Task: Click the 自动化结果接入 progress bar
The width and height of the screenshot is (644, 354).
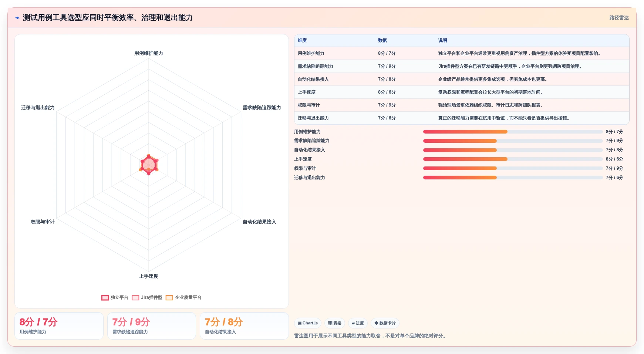Action: click(513, 150)
